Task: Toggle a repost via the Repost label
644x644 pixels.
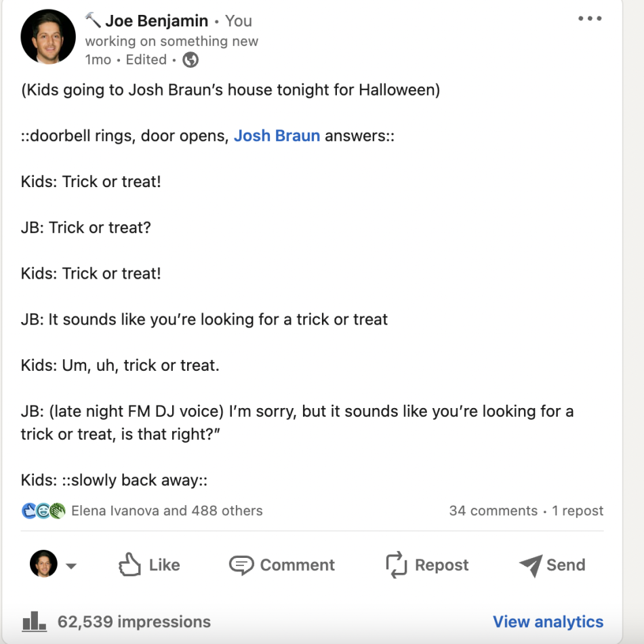Action: pyautogui.click(x=441, y=564)
